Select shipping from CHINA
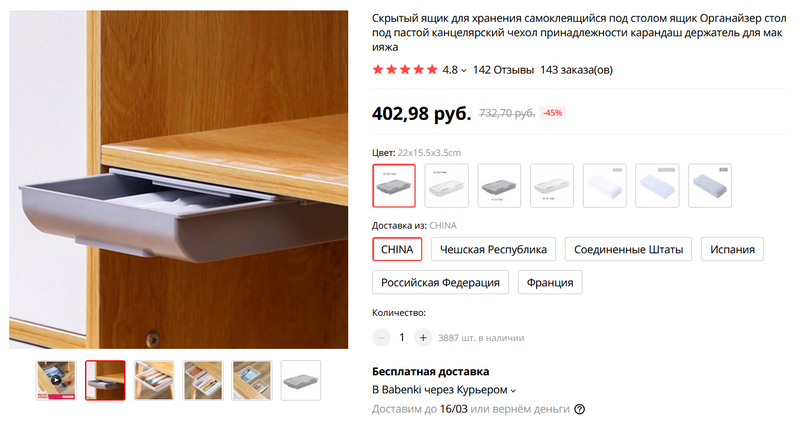Image resolution: width=800 pixels, height=423 pixels. tap(397, 249)
